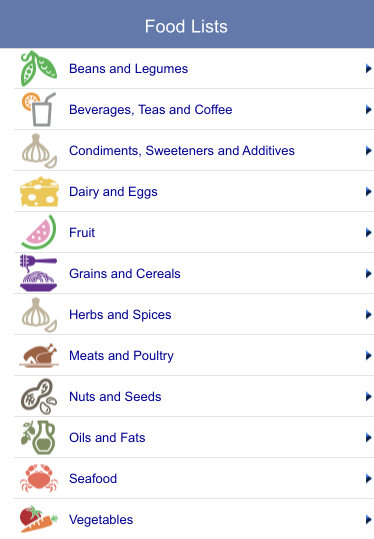Open the Condiments, Sweeteners and Additives list
Image resolution: width=374 pixels, height=539 pixels.
point(194,151)
